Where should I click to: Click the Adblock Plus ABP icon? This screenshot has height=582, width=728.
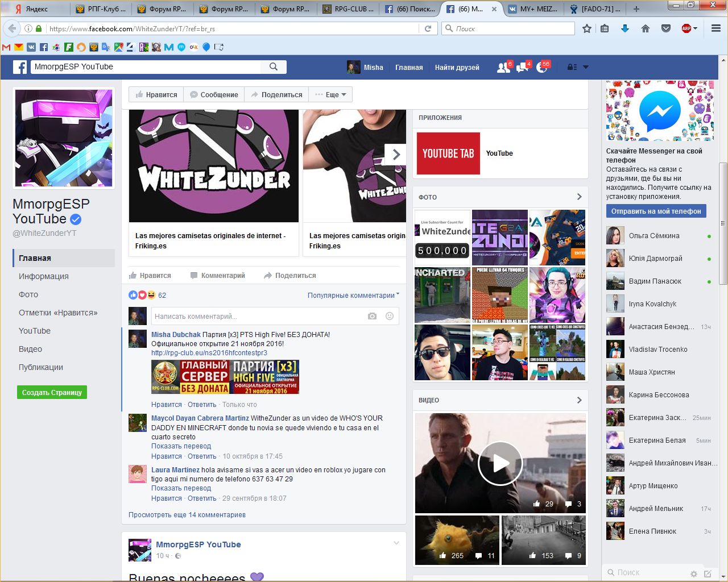pos(686,28)
